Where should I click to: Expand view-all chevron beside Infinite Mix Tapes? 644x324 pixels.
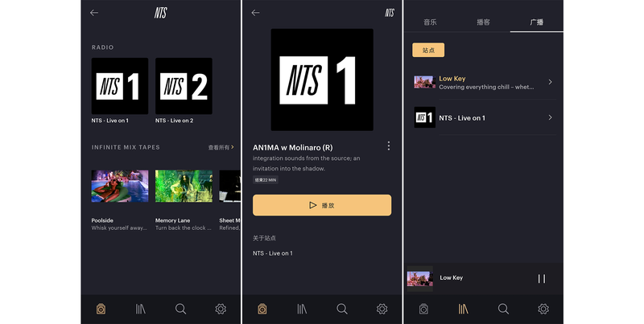[233, 147]
